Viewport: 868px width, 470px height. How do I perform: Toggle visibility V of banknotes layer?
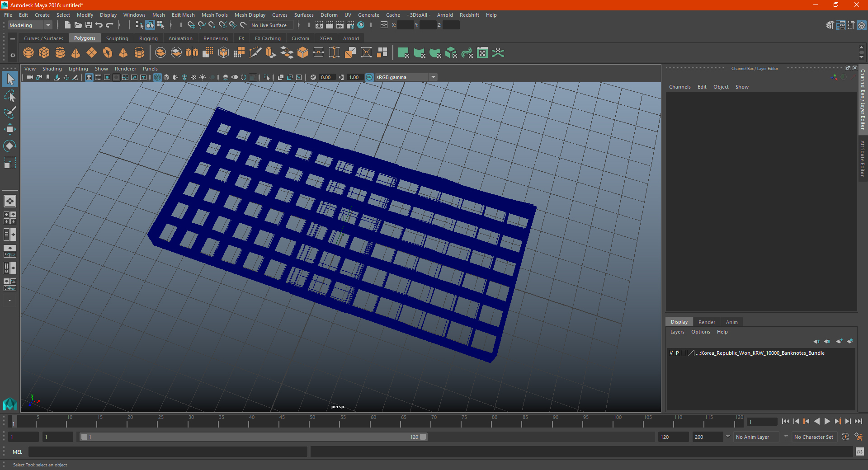[x=671, y=353]
